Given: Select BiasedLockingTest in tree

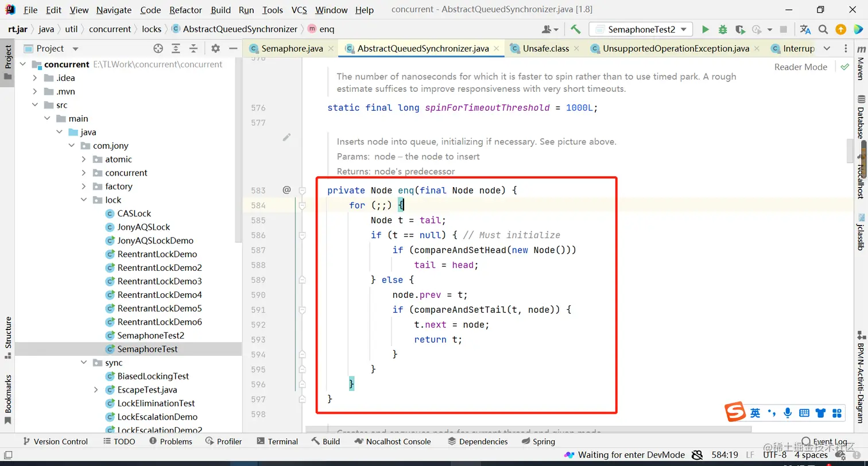Looking at the screenshot, I should (153, 376).
